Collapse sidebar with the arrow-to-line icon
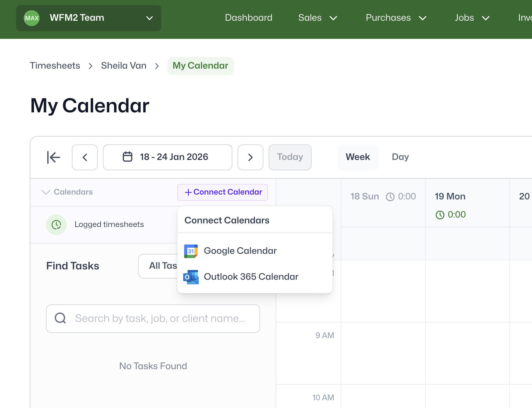This screenshot has height=408, width=532. coord(54,157)
